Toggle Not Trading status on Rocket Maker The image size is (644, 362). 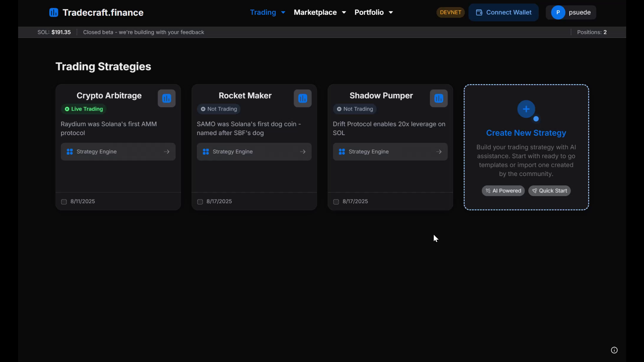click(x=219, y=109)
